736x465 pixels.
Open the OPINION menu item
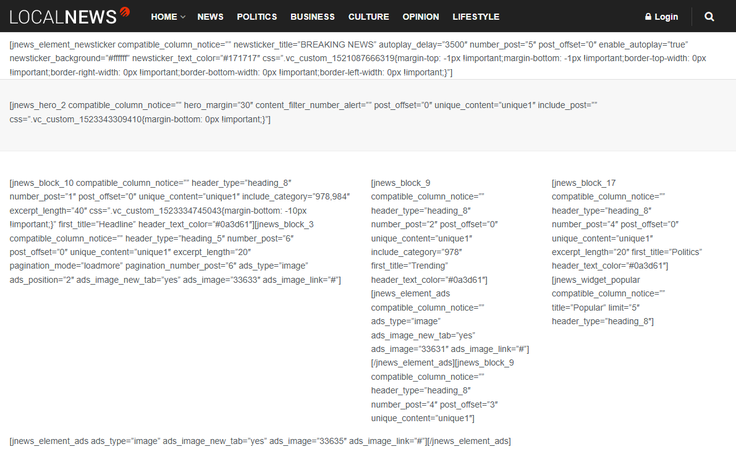[x=420, y=17]
